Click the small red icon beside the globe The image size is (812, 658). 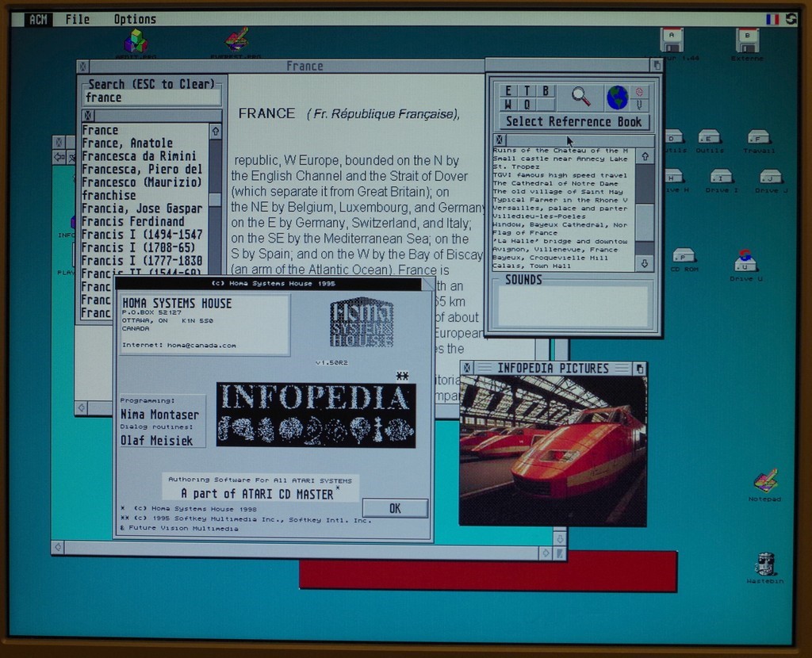pos(640,92)
